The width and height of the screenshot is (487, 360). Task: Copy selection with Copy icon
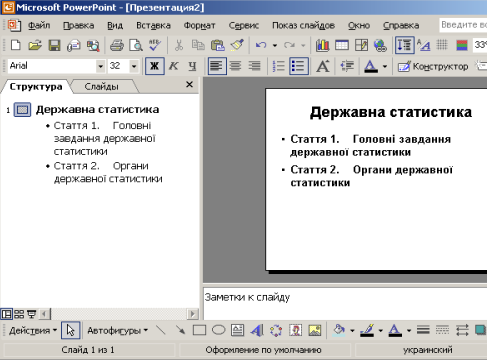198,45
